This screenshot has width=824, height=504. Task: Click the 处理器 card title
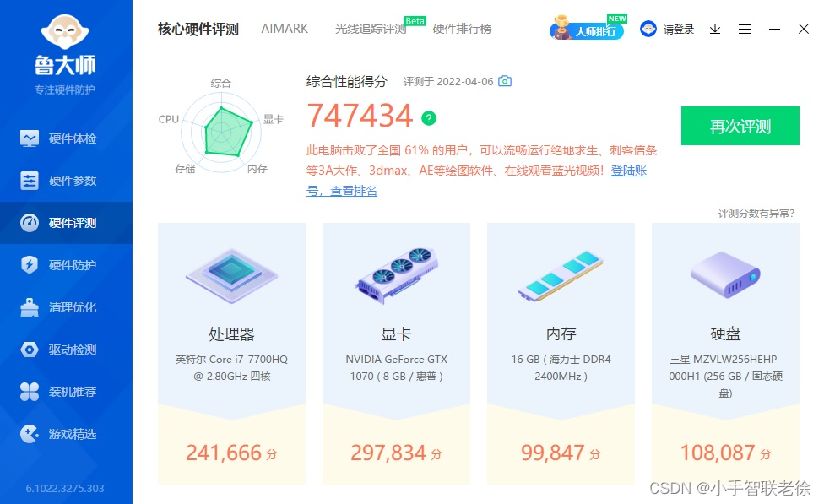[231, 333]
